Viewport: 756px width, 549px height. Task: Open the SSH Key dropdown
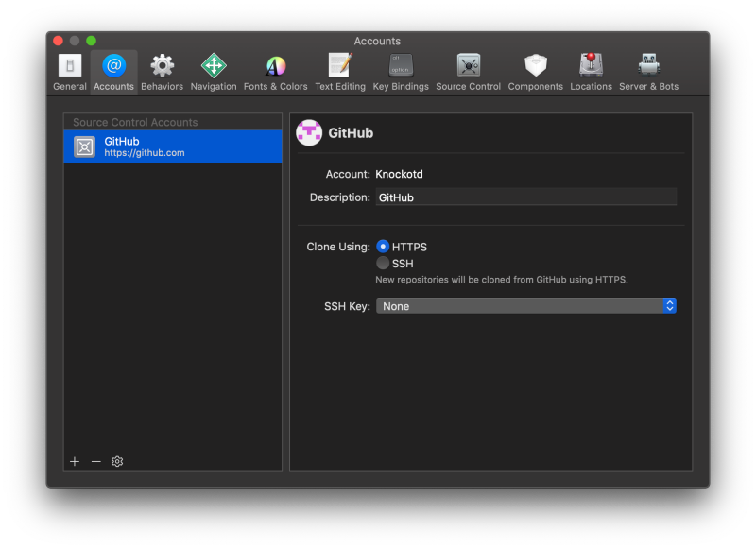[526, 306]
